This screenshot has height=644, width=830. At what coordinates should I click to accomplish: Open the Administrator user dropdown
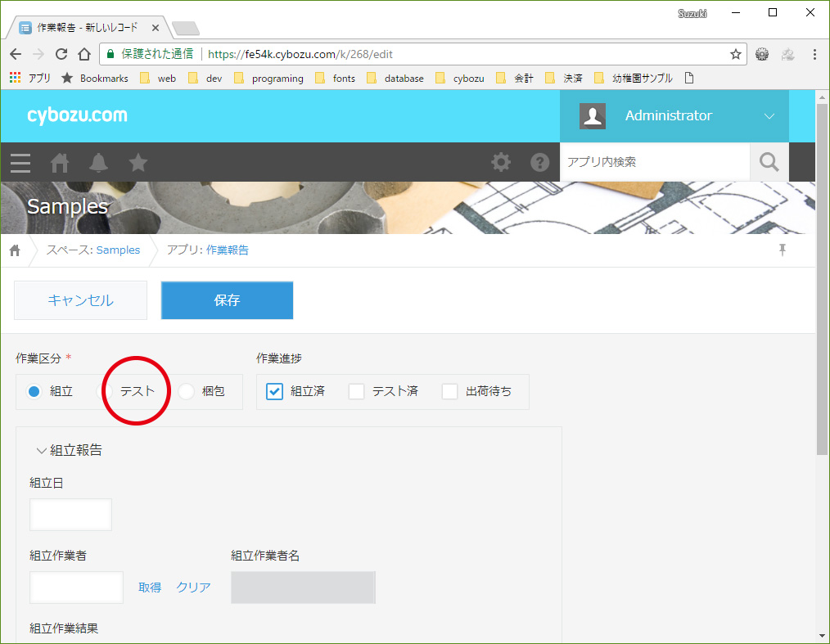[x=769, y=116]
